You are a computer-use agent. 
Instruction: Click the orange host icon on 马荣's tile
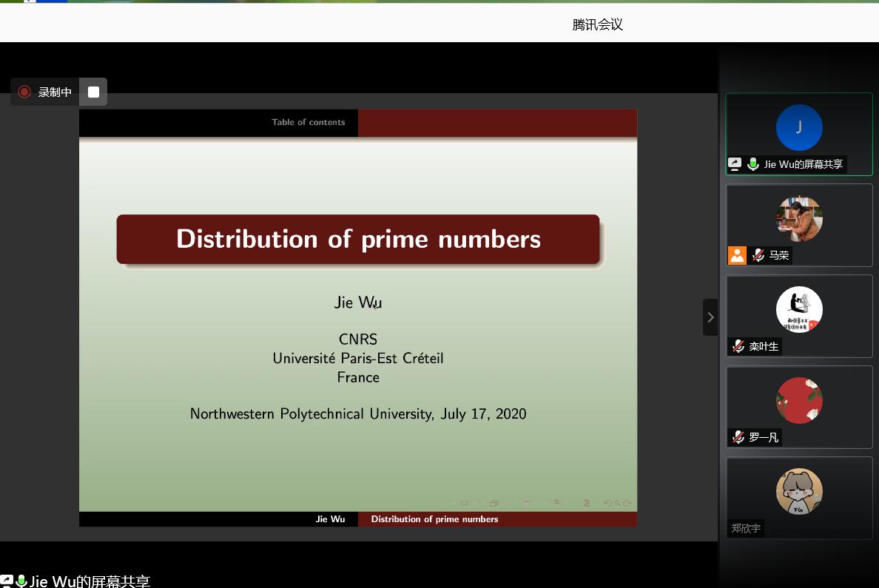coord(738,255)
